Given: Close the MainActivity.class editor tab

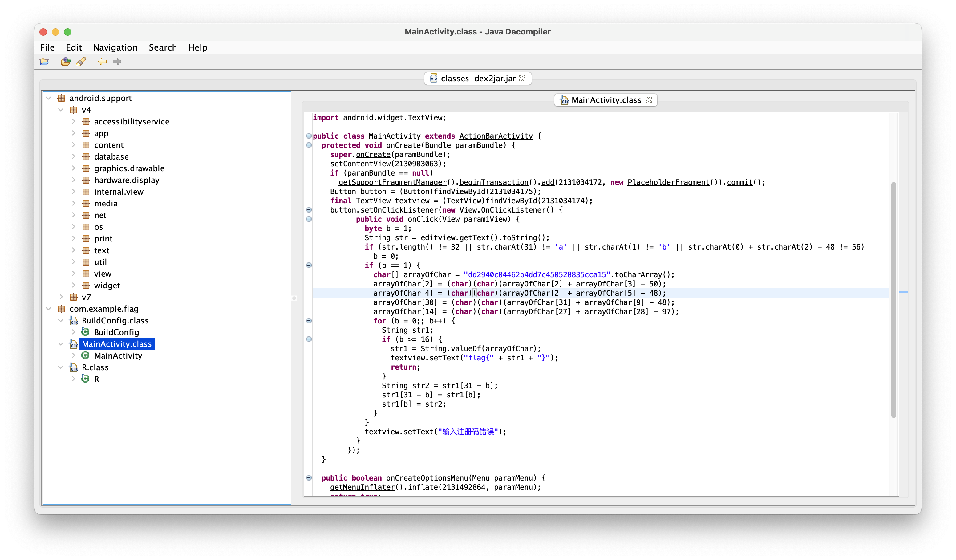Looking at the screenshot, I should 649,100.
